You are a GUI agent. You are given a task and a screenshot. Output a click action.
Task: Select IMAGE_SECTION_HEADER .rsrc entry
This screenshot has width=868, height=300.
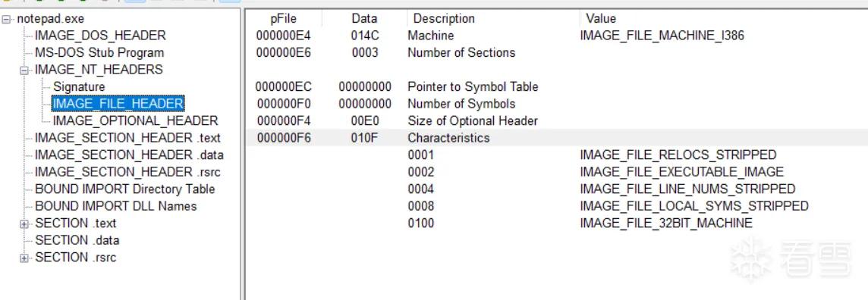tap(128, 173)
